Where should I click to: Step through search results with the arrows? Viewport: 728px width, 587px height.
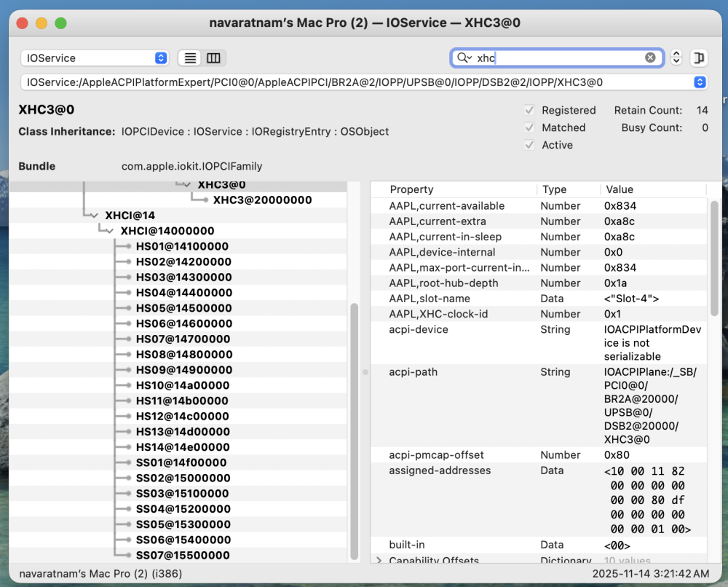point(676,58)
